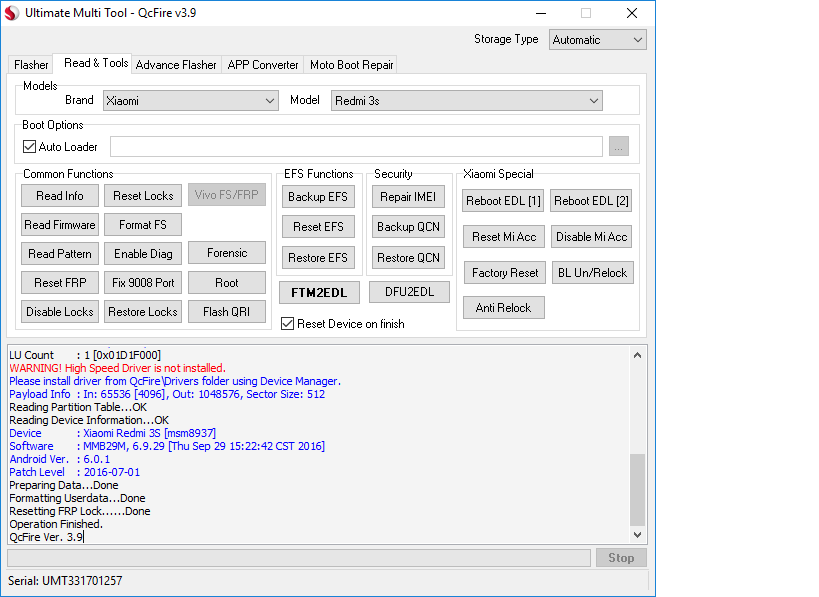Click the Root button
The height and width of the screenshot is (597, 819).
pos(227,283)
